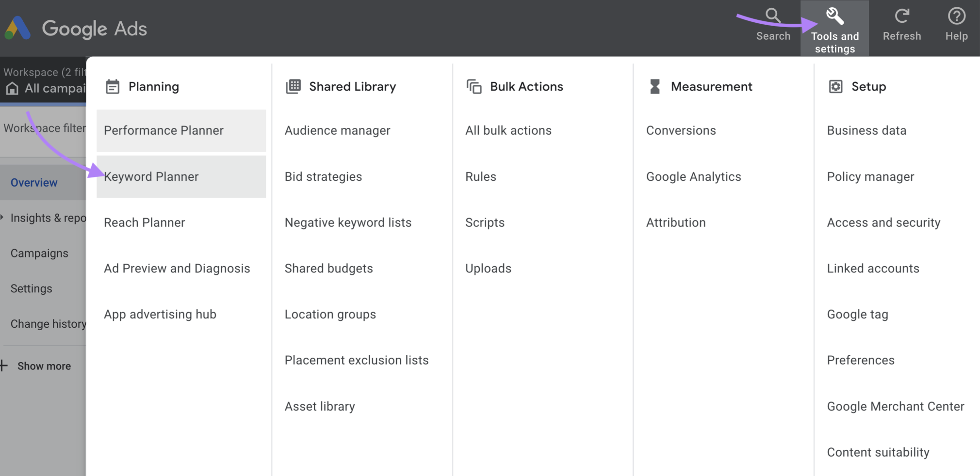Screen dimensions: 980x476
Task: Open Linked accounts
Action: click(x=873, y=269)
